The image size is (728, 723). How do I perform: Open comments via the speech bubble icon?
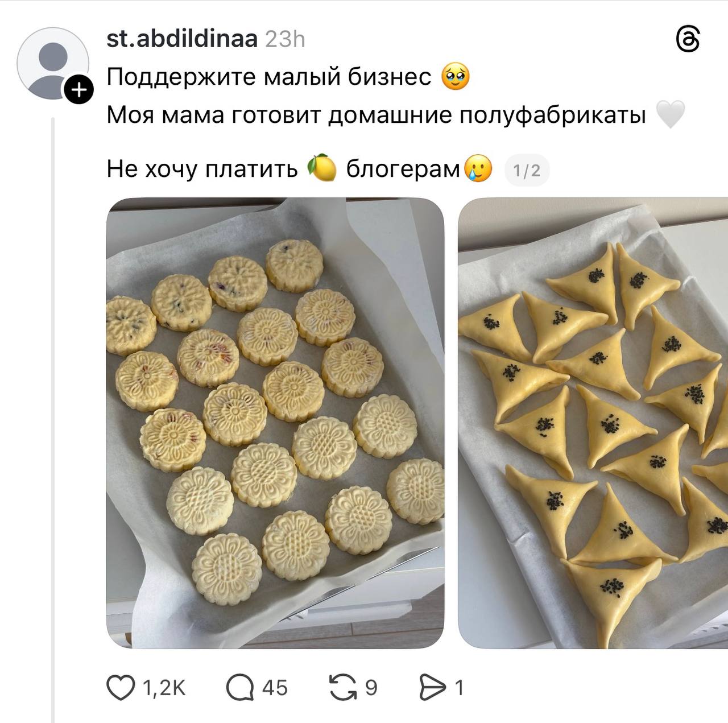239,688
